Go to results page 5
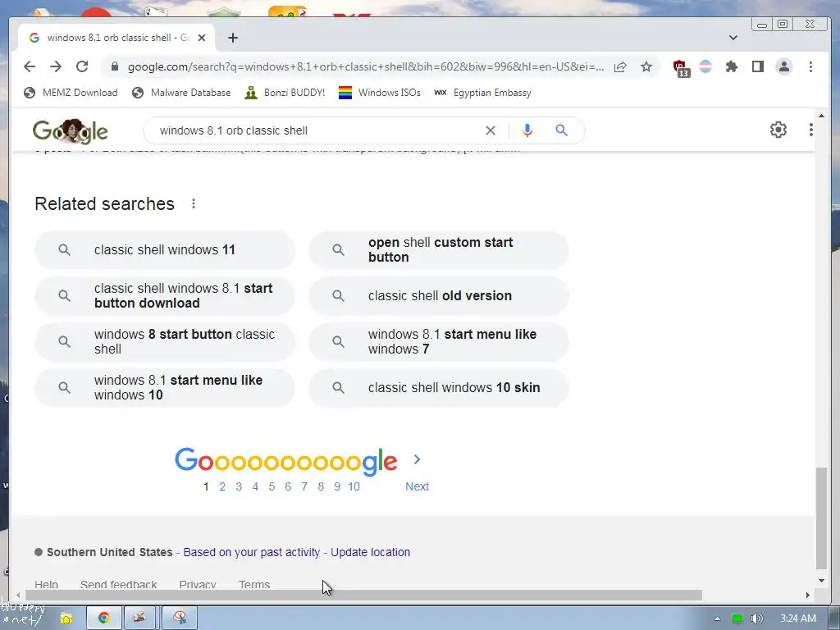 click(272, 486)
